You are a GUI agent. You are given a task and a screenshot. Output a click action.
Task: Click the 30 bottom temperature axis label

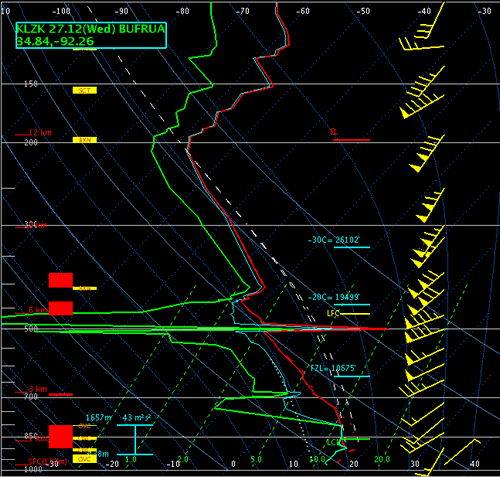point(415,464)
